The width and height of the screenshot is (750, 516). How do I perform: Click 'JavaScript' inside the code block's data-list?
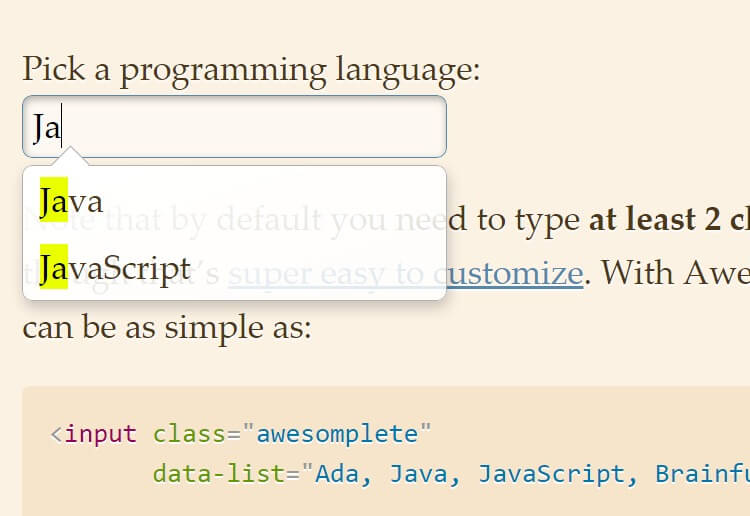[x=553, y=473]
